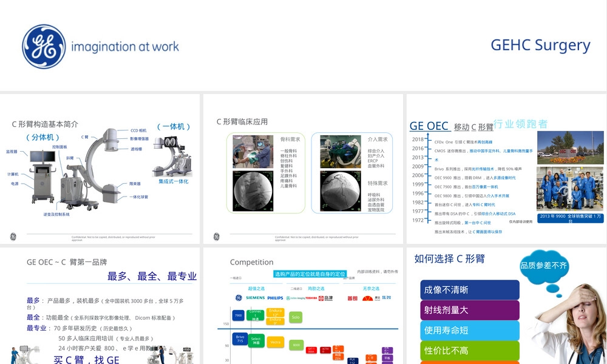
Task: Click the CCD相机 callout label
Action: 138,131
